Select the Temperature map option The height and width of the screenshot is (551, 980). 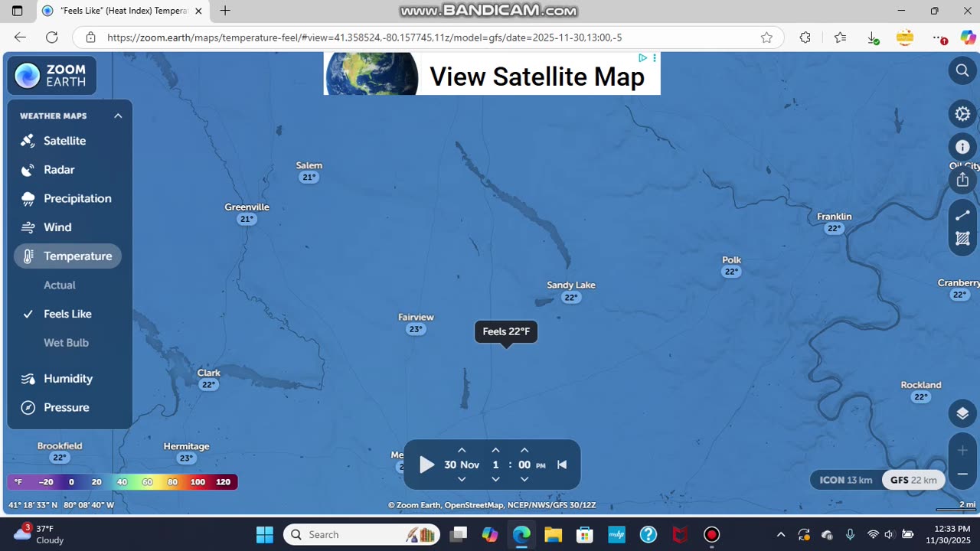tap(67, 256)
